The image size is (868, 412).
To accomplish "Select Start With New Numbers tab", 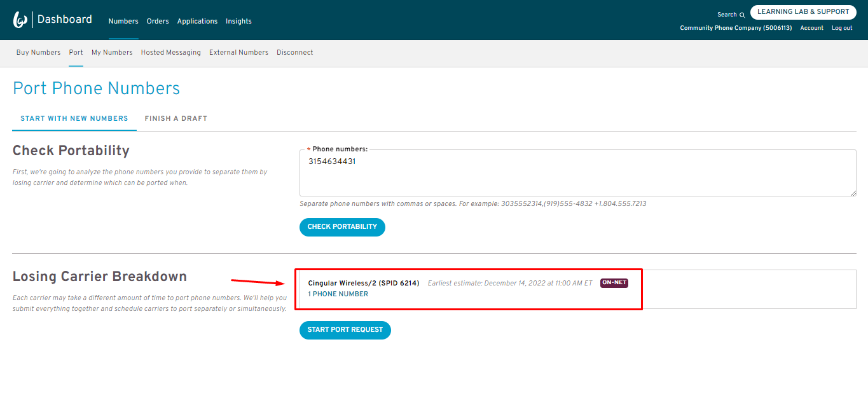I will pyautogui.click(x=74, y=118).
